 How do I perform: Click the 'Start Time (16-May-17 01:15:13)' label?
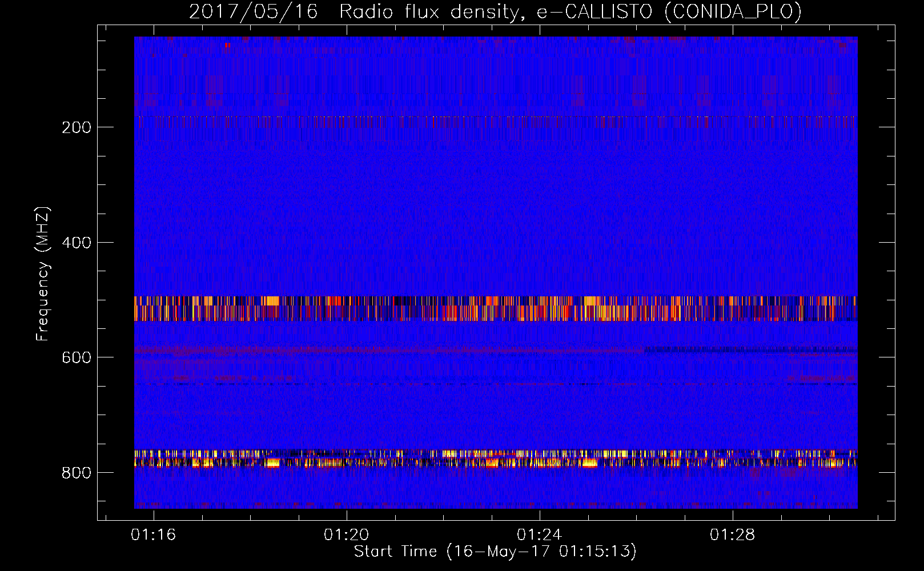tap(495, 552)
